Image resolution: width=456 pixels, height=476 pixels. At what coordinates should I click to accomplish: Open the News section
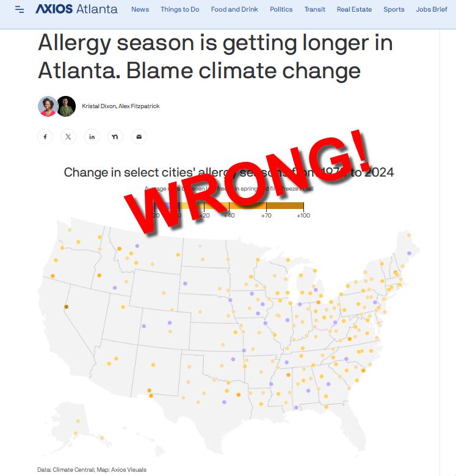140,10
